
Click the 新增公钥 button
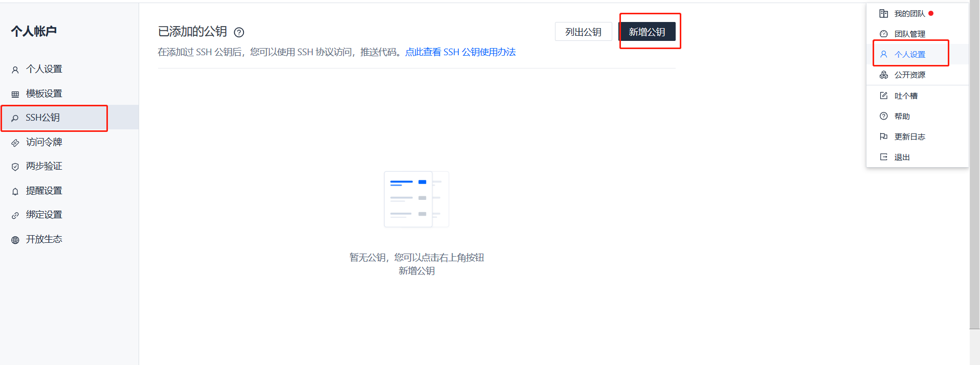click(x=647, y=32)
